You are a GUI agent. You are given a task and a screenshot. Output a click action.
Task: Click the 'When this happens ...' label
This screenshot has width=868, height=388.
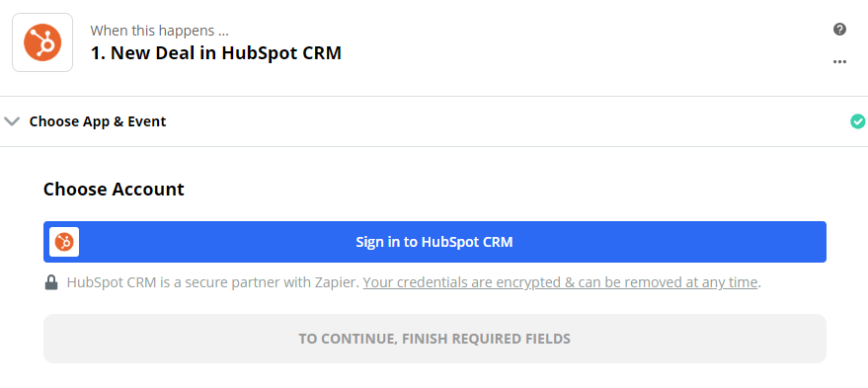159,31
